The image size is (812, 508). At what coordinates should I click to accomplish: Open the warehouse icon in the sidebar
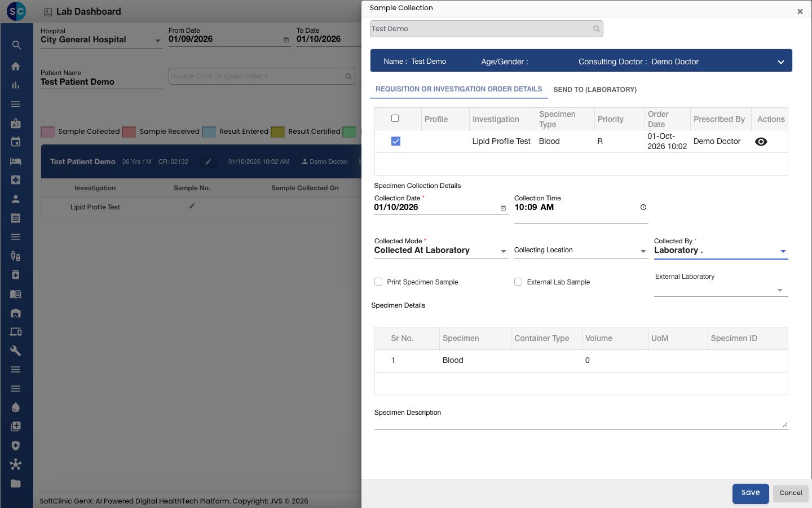click(16, 313)
